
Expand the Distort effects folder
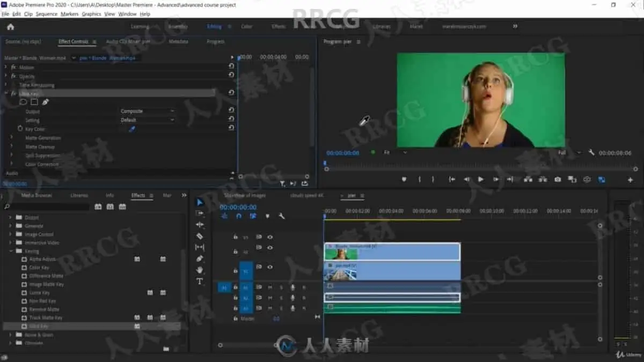(x=10, y=217)
